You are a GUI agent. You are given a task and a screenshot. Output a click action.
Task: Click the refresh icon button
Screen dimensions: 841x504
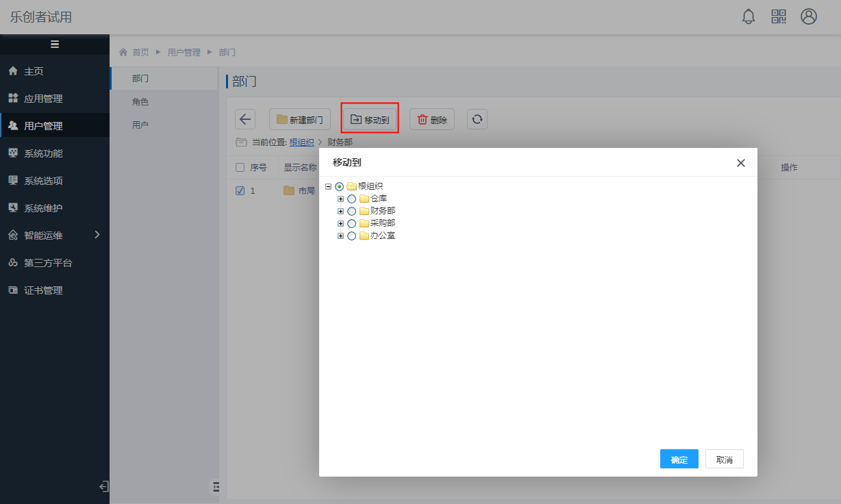[x=477, y=119]
